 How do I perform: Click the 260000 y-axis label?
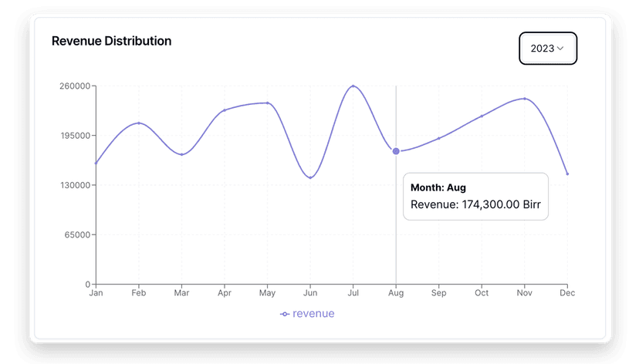click(76, 86)
